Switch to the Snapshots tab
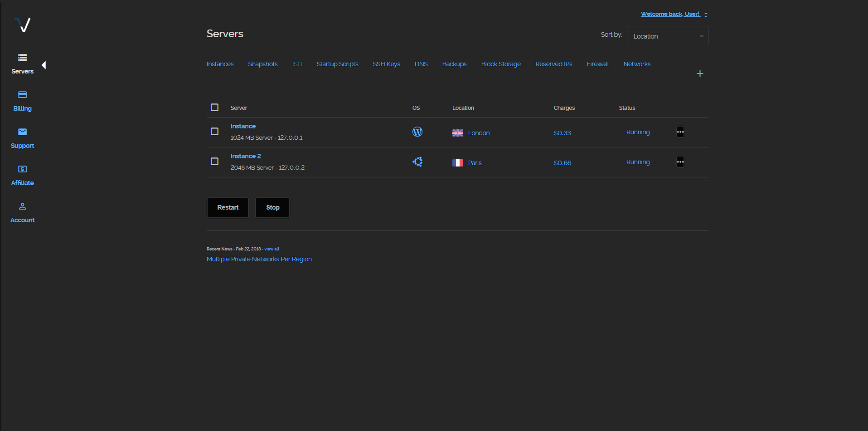Viewport: 868px width, 431px height. pos(262,64)
